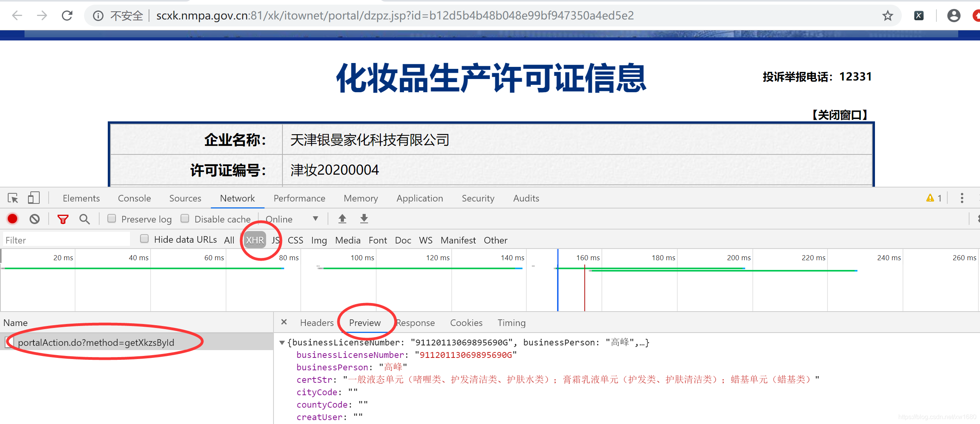Screen dimensions: 980x424
Task: Open the Cookies details tab
Action: [x=466, y=323]
